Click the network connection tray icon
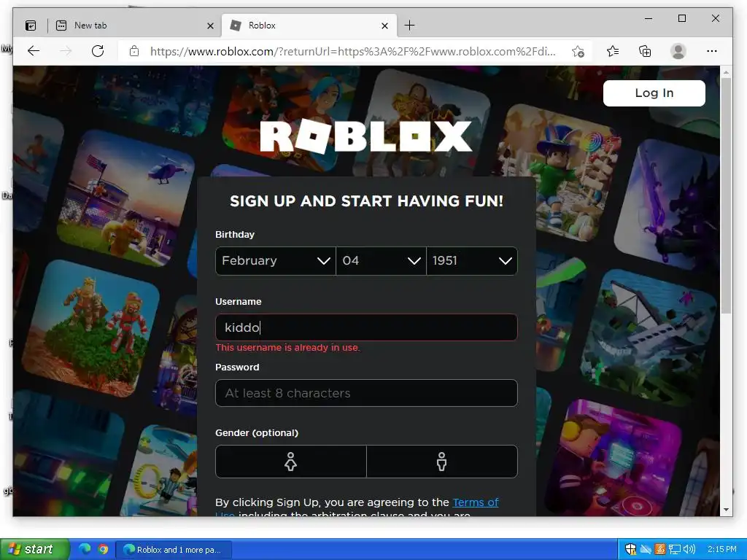 (675, 549)
